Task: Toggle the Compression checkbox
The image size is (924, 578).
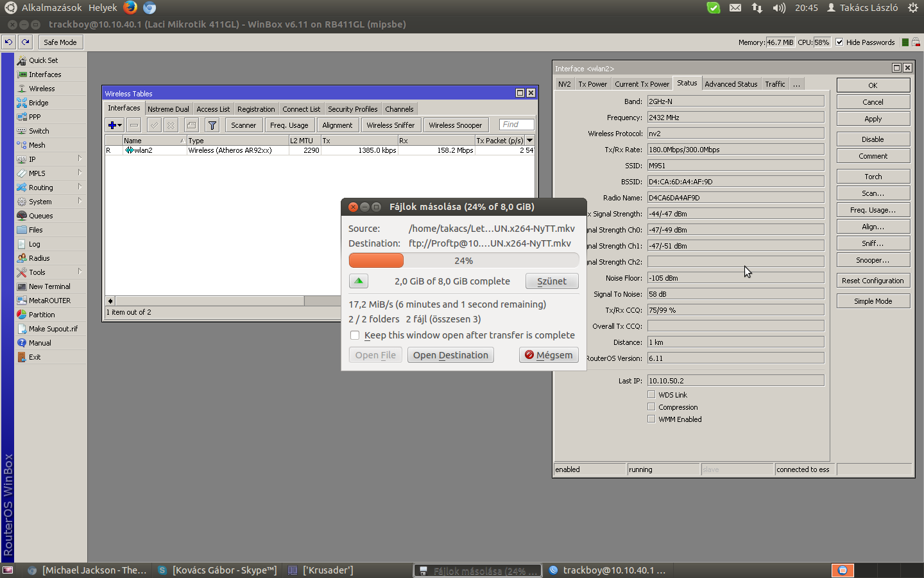Action: (651, 407)
